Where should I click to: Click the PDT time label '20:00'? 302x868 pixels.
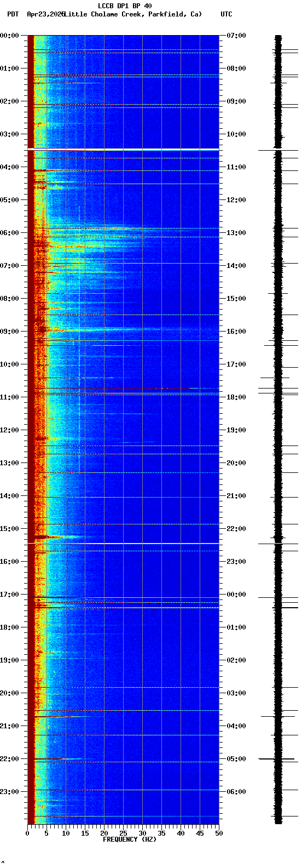[10, 693]
